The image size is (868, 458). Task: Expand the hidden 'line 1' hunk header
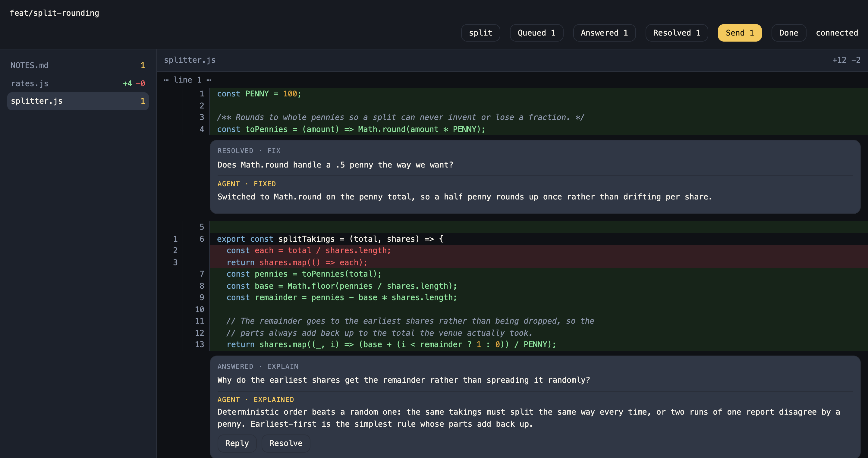pos(188,80)
